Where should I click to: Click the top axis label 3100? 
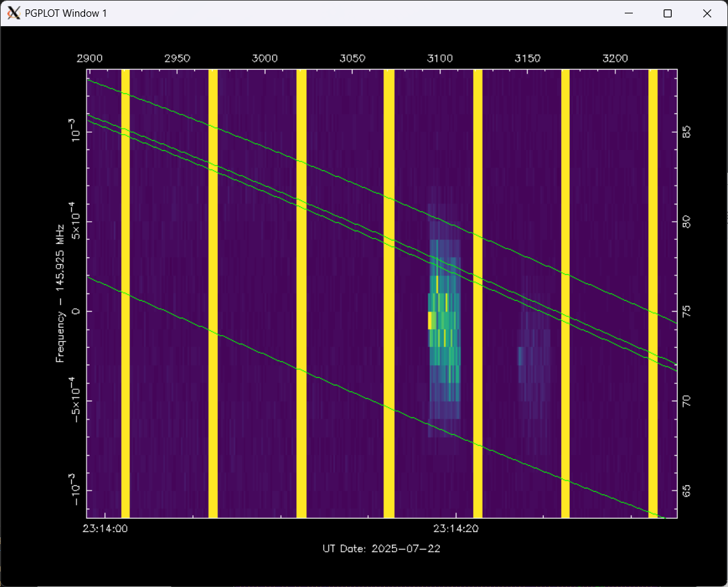pos(440,58)
